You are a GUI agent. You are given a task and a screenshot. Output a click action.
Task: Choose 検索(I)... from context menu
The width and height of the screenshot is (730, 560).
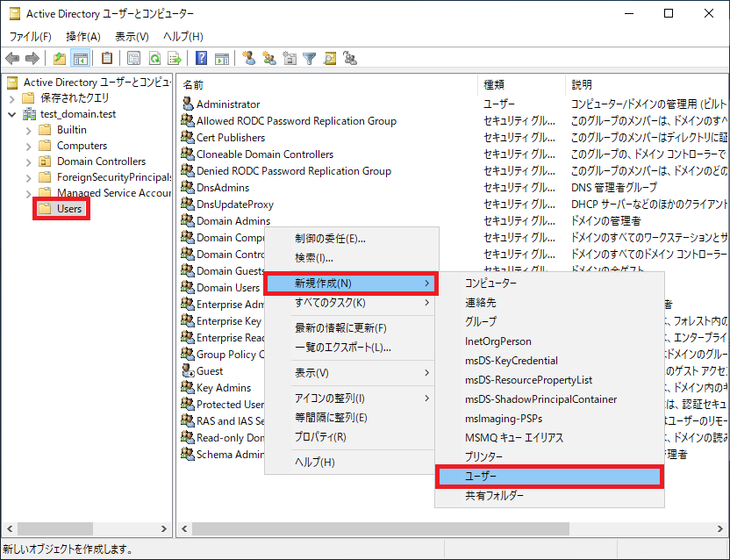352,258
